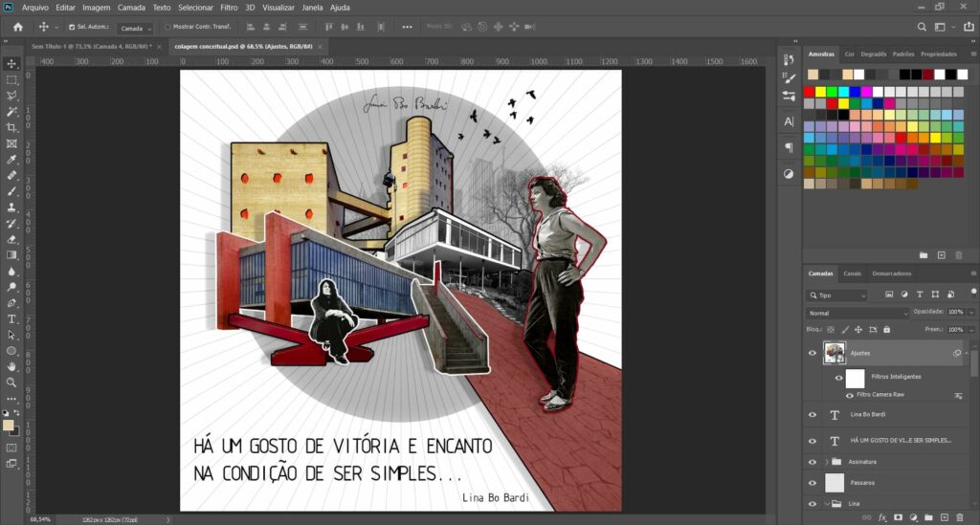
Task: Select the Frame tool
Action: [11, 143]
